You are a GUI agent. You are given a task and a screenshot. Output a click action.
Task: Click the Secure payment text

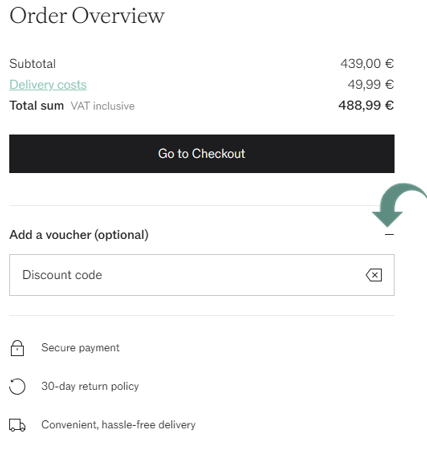tap(80, 348)
